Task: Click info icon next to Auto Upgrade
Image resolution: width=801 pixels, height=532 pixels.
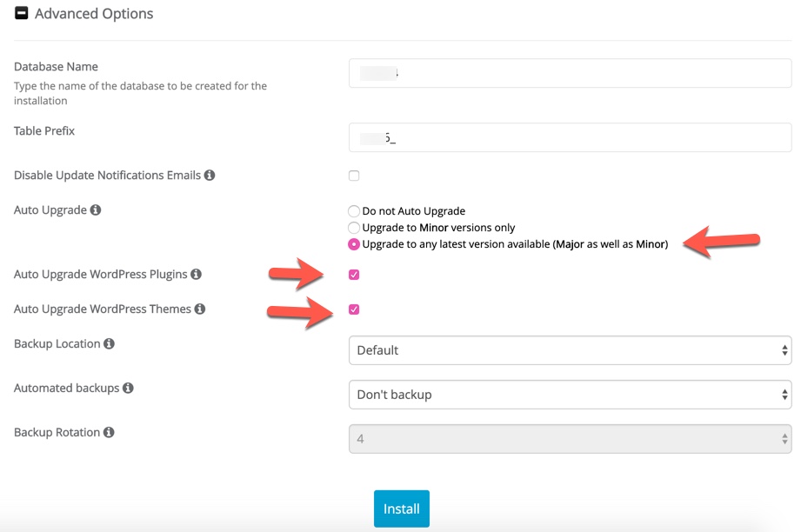Action: pos(96,209)
